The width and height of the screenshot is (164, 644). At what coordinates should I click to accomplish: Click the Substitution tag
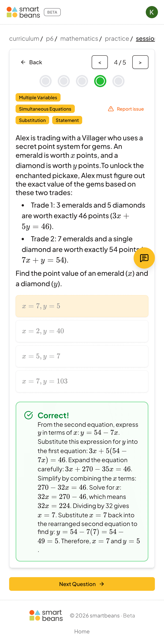click(x=32, y=120)
